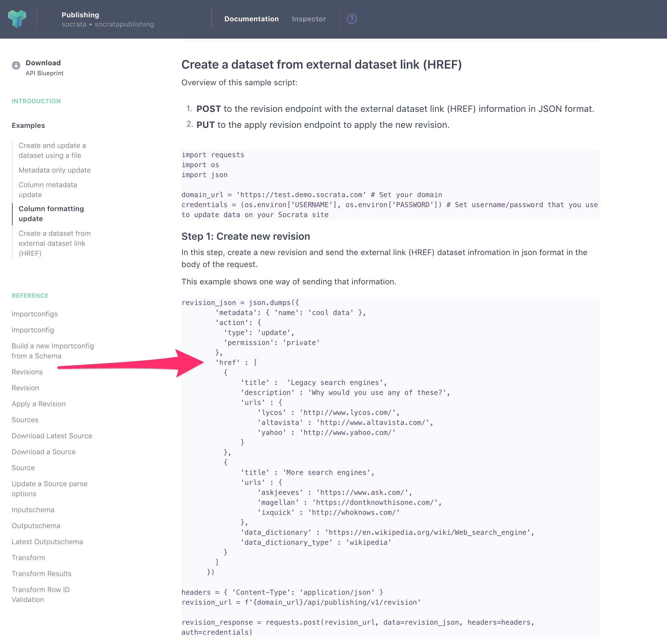Open the Importconfigs reference section
Viewport: 667px width, 644px height.
pos(35,314)
